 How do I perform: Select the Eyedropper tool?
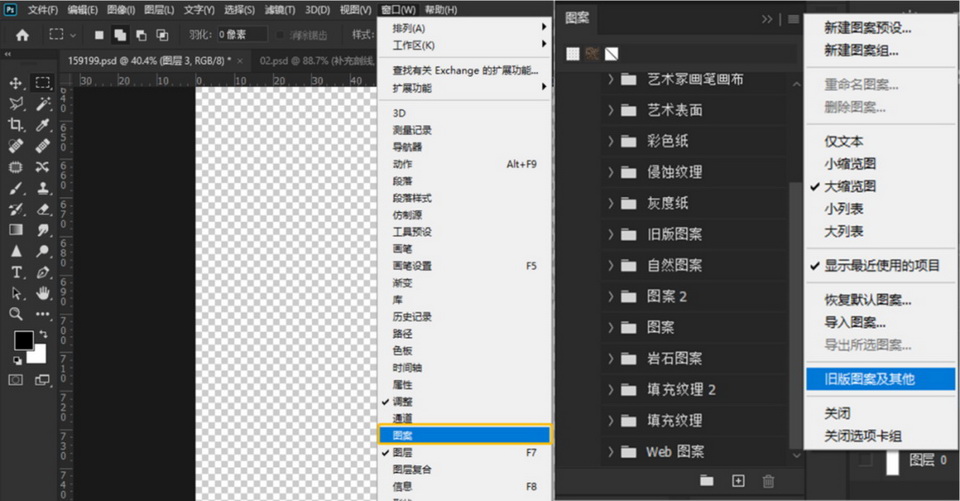(x=43, y=125)
